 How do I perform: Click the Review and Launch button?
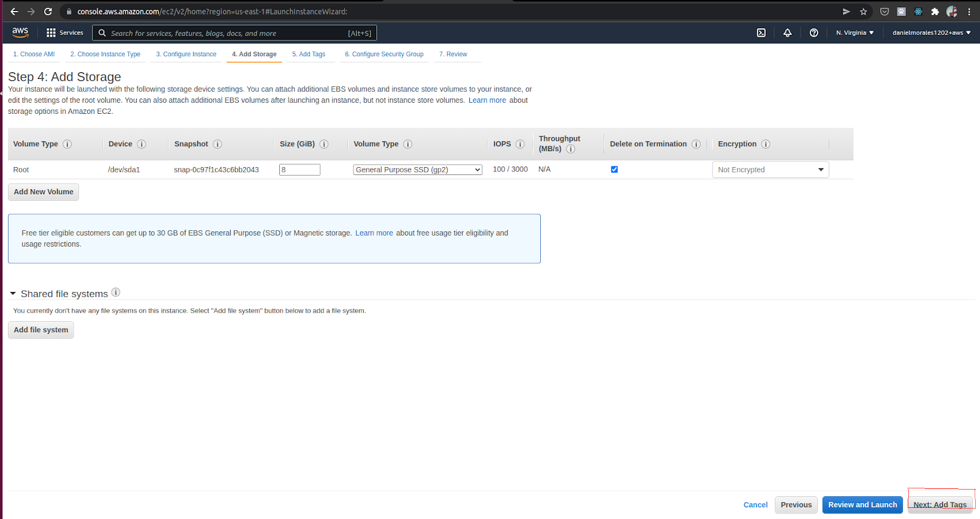pos(862,505)
